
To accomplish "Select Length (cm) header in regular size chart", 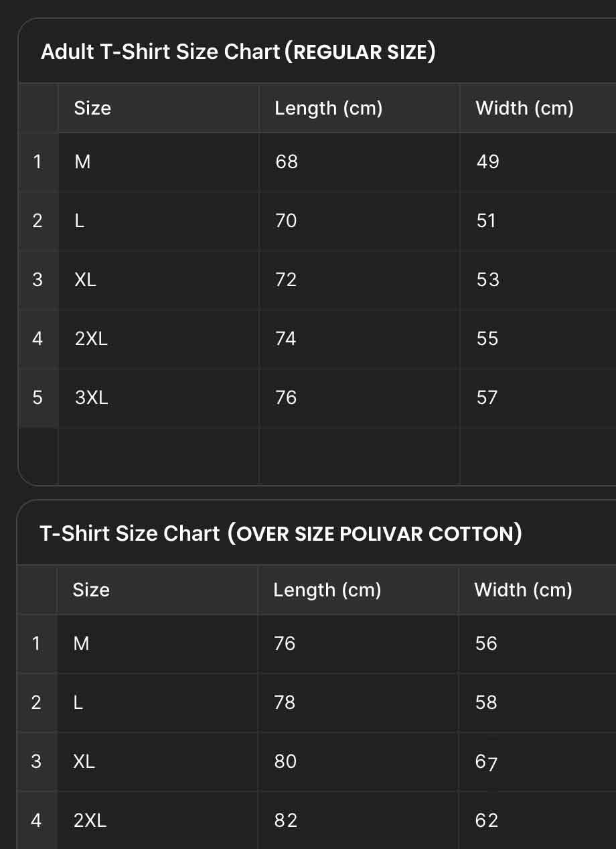I will (328, 108).
